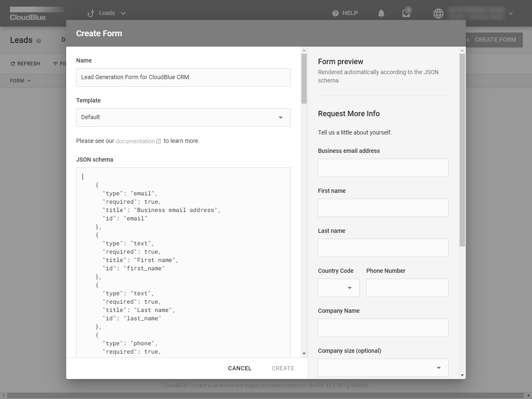Open the Template dropdown
Image resolution: width=532 pixels, height=399 pixels.
point(183,117)
